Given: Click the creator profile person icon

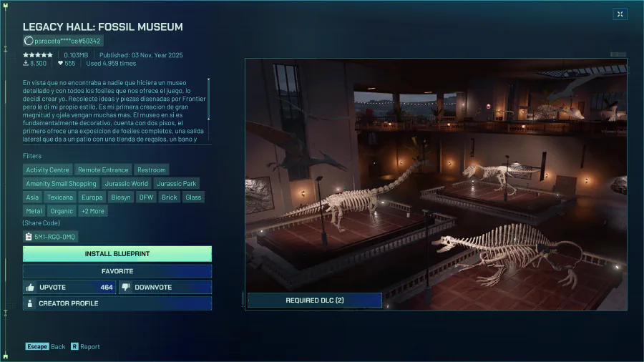Looking at the screenshot, I should click(x=30, y=303).
